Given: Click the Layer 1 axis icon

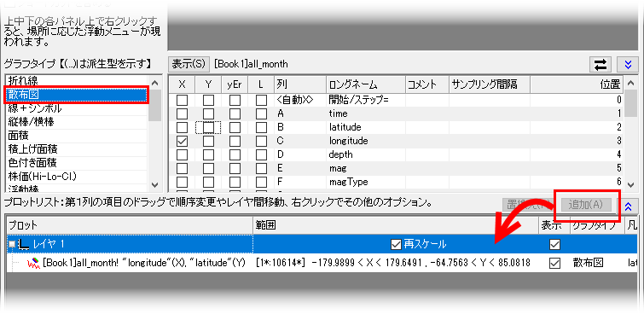Looking at the screenshot, I should 24,244.
